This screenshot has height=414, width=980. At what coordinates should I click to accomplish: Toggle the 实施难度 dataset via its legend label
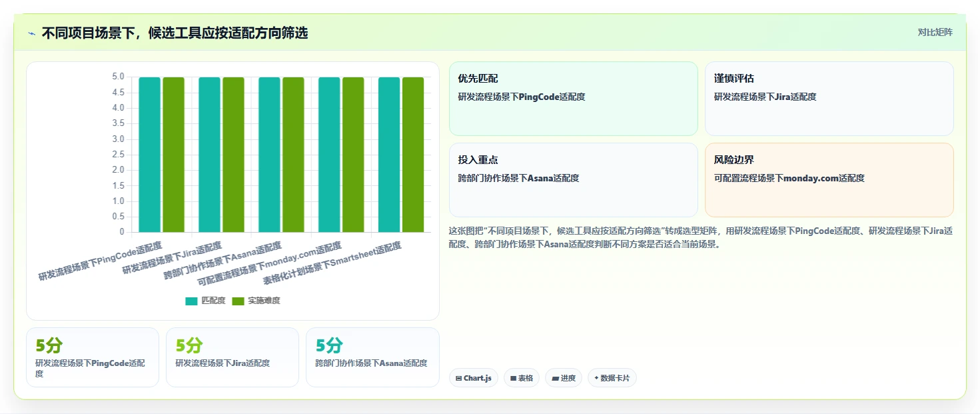pos(264,301)
